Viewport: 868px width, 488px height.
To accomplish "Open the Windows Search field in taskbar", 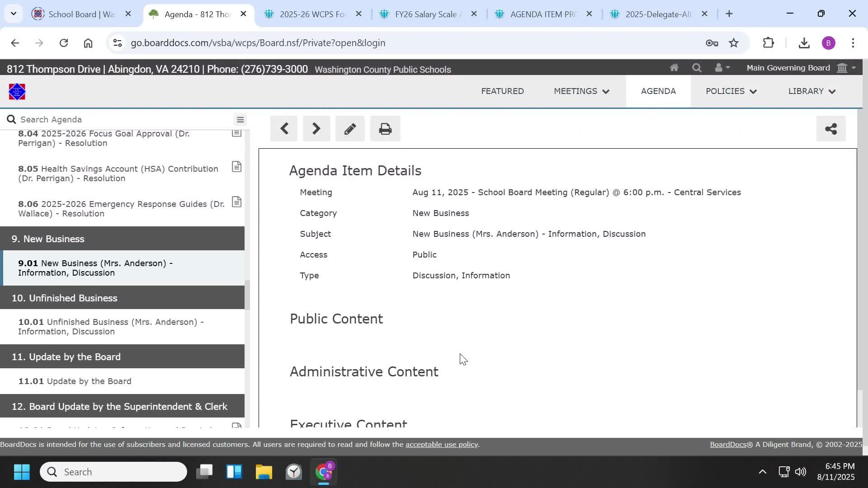I will point(113,471).
